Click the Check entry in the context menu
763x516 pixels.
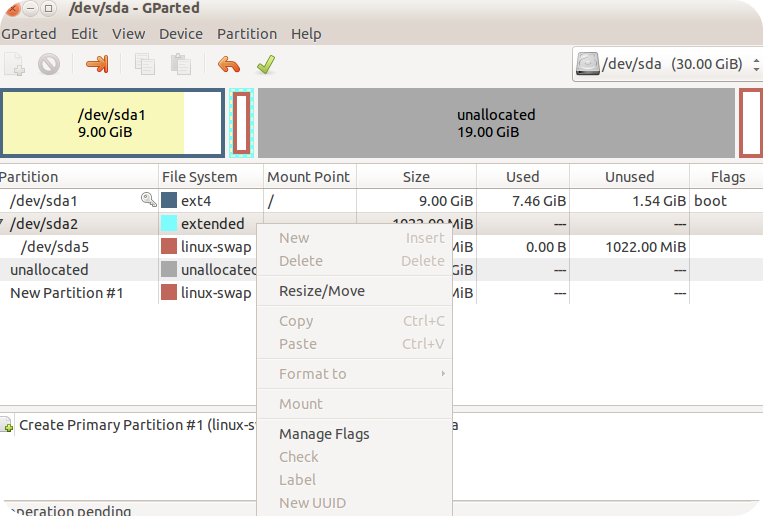tap(354, 457)
